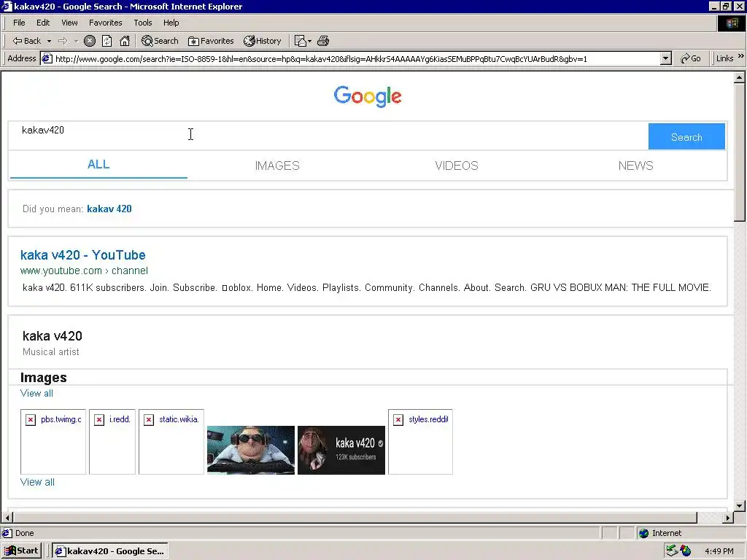Click the vertical scrollbar down arrow
747x560 pixels.
click(740, 506)
